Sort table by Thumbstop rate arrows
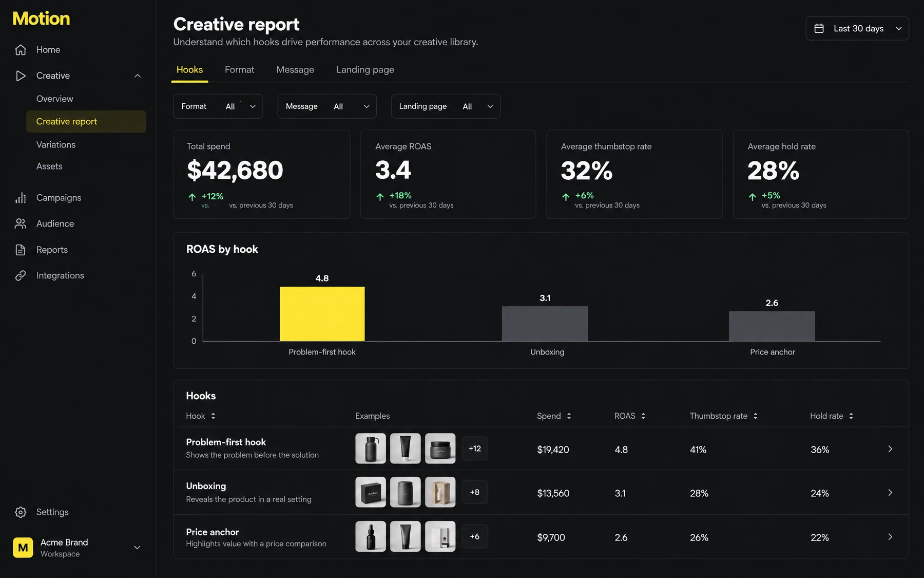This screenshot has height=578, width=924. pos(755,416)
